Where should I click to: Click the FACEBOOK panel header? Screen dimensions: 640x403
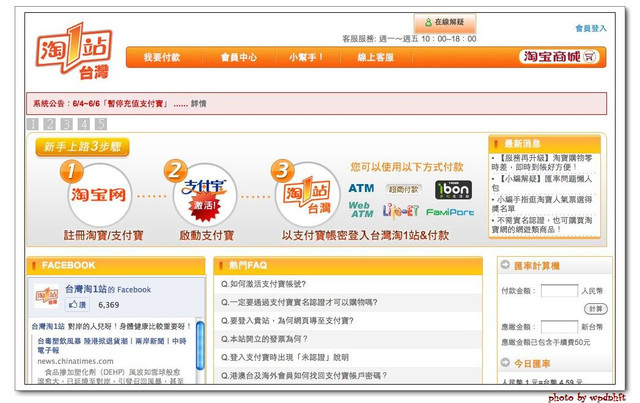point(116,266)
